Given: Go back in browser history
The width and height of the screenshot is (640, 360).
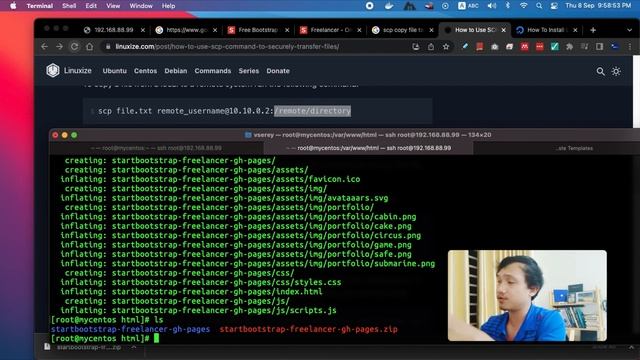Looking at the screenshot, I should 44,47.
